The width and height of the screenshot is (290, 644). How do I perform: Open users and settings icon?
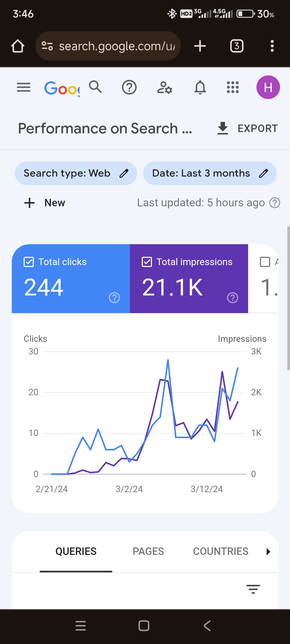coord(165,87)
